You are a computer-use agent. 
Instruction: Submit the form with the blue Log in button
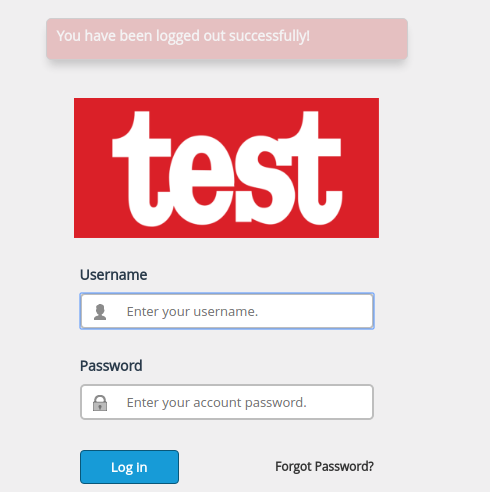point(129,467)
